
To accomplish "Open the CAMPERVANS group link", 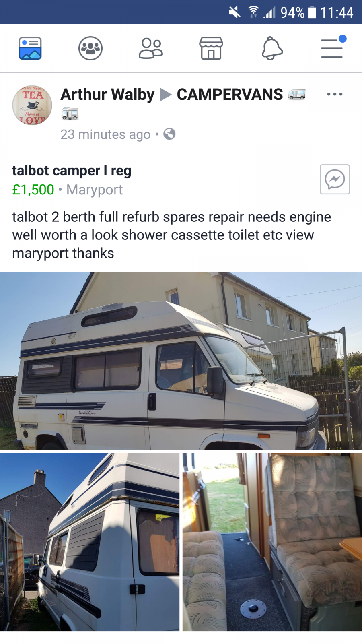I will pos(230,95).
